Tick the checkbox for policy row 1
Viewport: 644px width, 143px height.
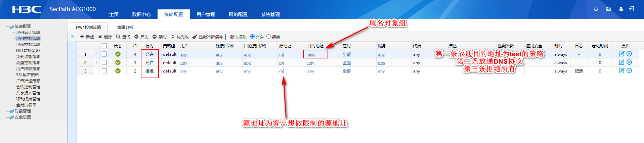coord(104,54)
